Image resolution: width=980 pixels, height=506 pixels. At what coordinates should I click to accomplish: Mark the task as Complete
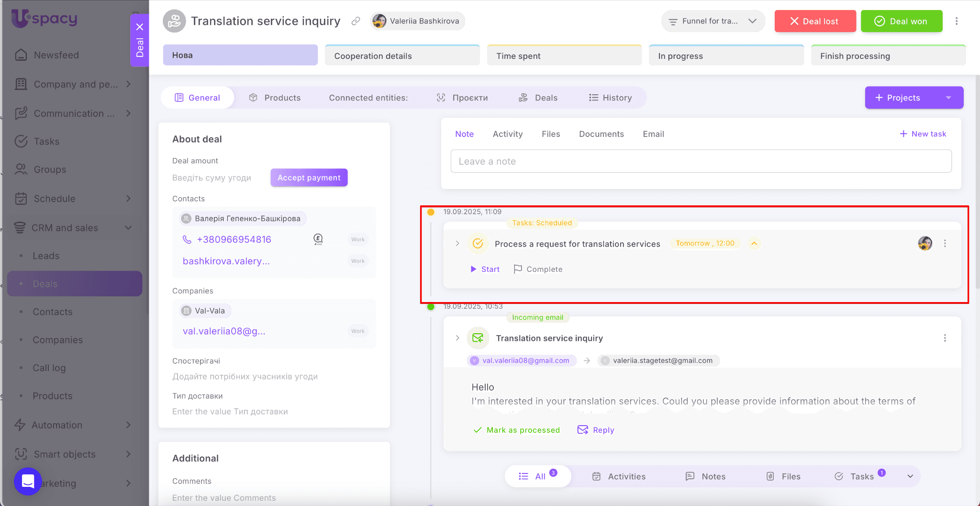(538, 270)
